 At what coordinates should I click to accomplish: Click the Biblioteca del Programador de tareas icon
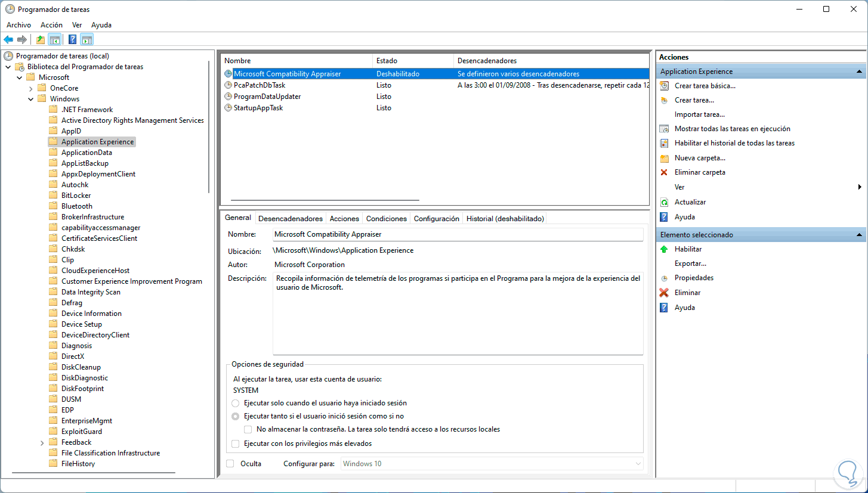[x=20, y=67]
